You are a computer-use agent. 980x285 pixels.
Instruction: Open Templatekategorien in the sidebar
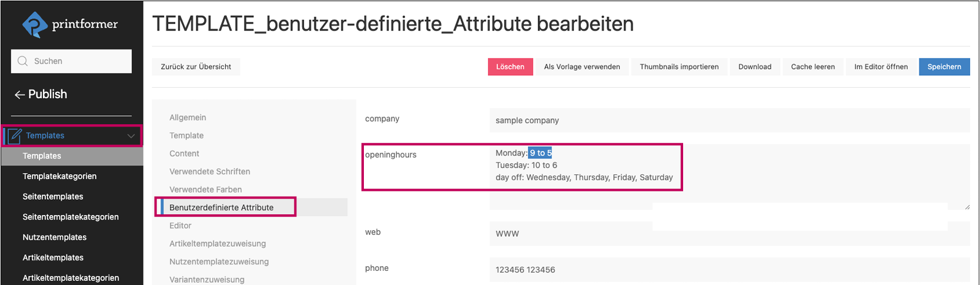[59, 176]
